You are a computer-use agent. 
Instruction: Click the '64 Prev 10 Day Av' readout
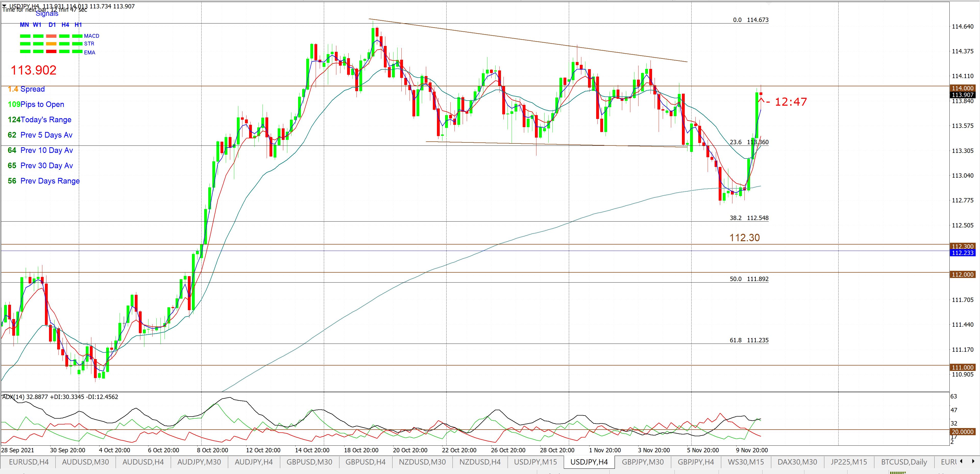tap(40, 150)
